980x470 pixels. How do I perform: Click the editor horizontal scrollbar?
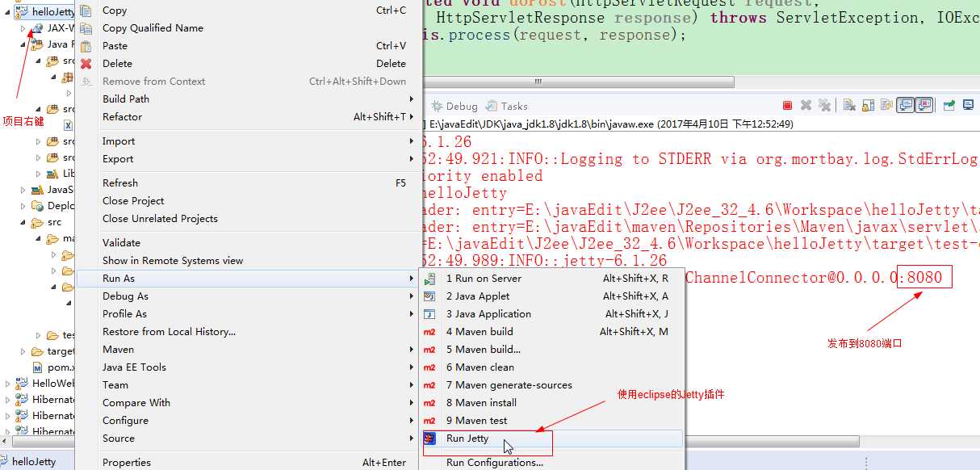[577, 82]
